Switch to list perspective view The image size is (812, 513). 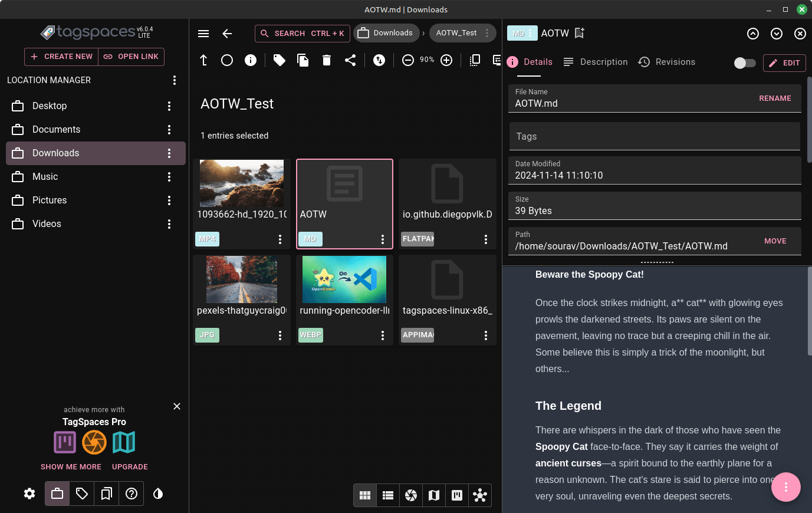(x=388, y=495)
